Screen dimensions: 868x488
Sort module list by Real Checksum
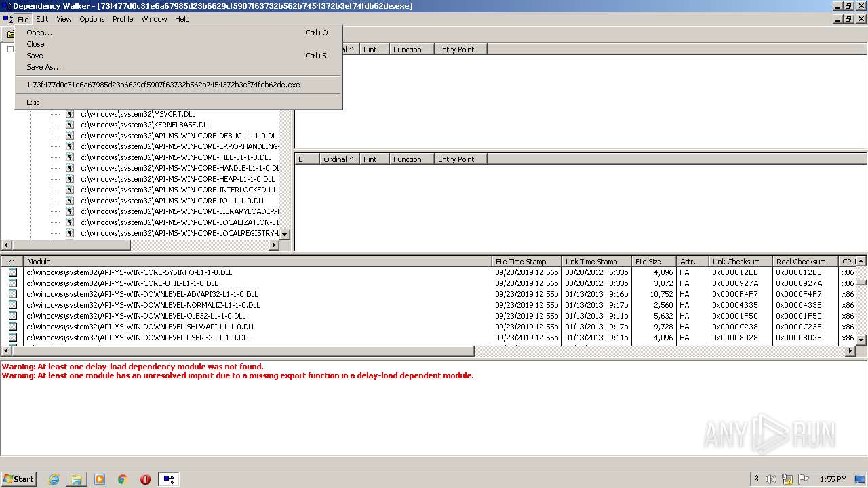point(805,261)
